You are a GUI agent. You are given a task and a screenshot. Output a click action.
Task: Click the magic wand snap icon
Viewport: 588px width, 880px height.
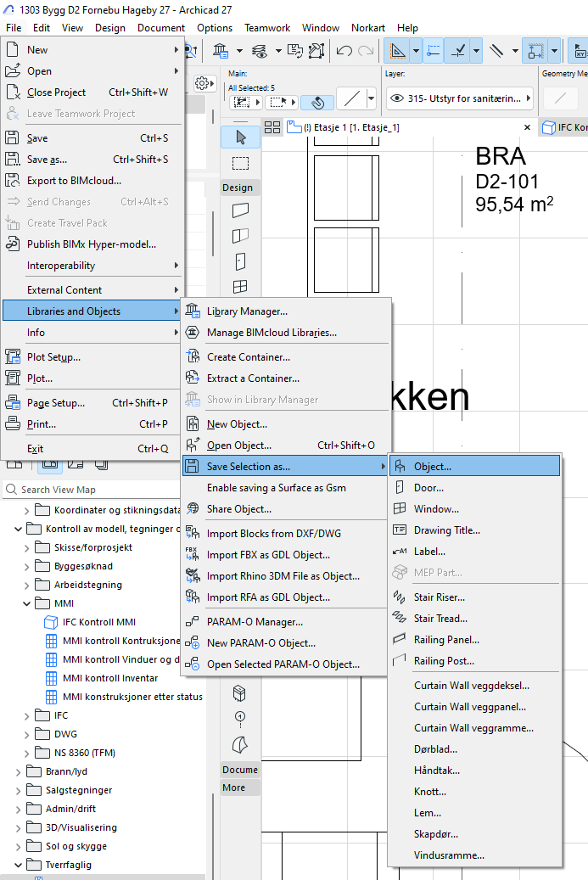[316, 102]
